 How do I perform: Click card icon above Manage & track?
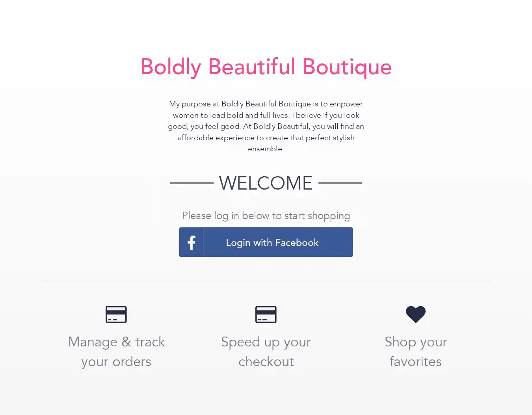coord(116,315)
